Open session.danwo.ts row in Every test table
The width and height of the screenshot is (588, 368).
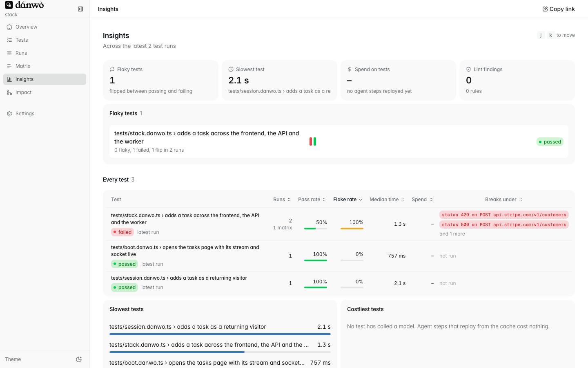339,283
